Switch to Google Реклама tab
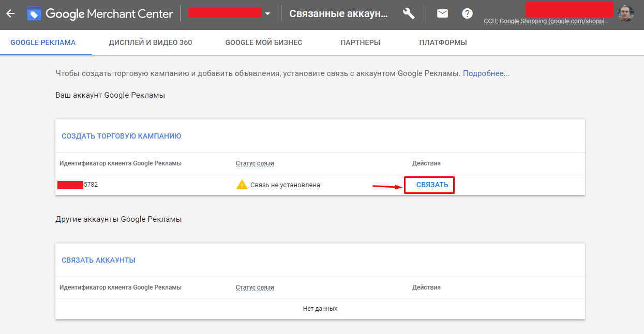This screenshot has width=644, height=334. [43, 42]
